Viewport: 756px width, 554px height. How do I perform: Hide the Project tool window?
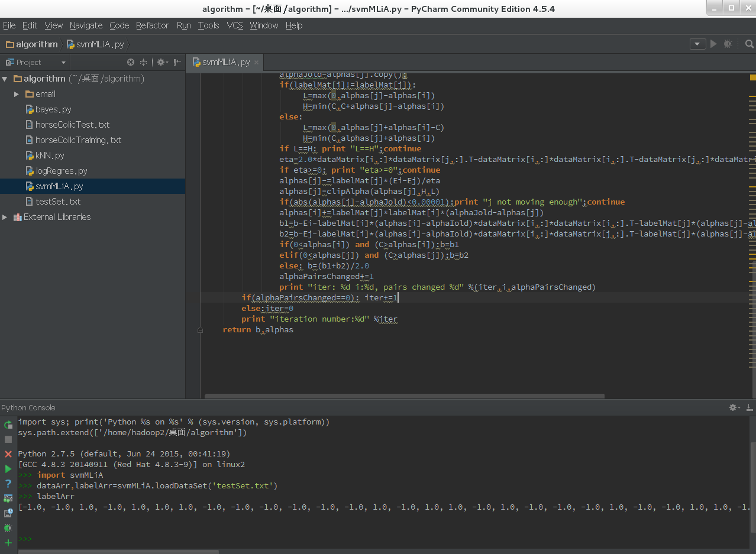click(x=177, y=62)
